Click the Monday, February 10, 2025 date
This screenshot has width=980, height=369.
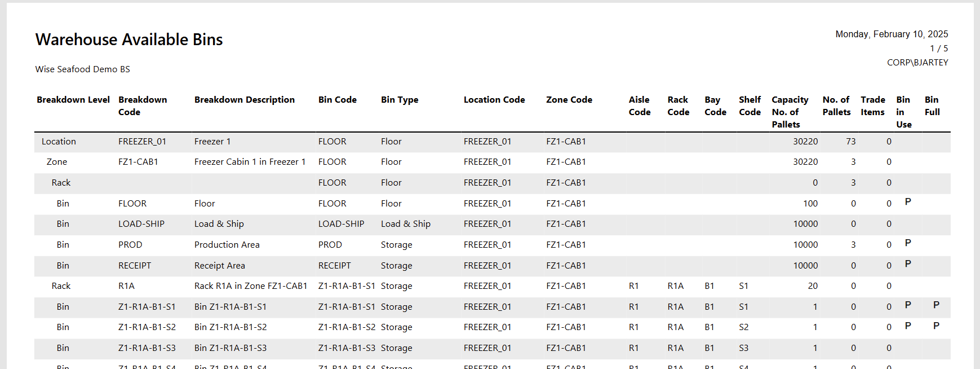pyautogui.click(x=892, y=34)
